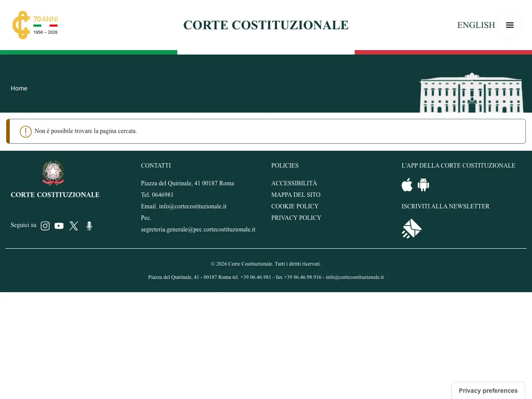Open the X (Twitter) icon
Viewport: 532px width, 399px height.
(x=74, y=226)
